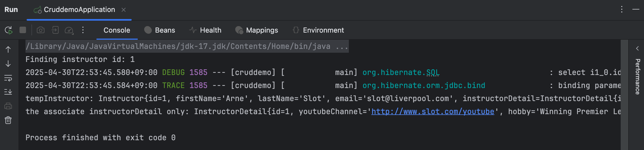Expand the Performance side panel chevron
Image resolution: width=644 pixels, height=150 pixels.
pyautogui.click(x=637, y=49)
